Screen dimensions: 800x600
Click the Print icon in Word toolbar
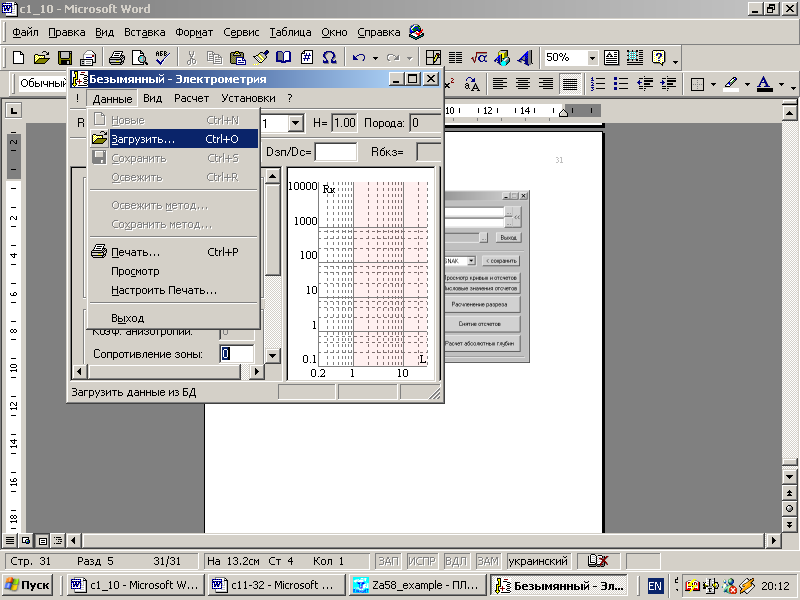pyautogui.click(x=117, y=58)
